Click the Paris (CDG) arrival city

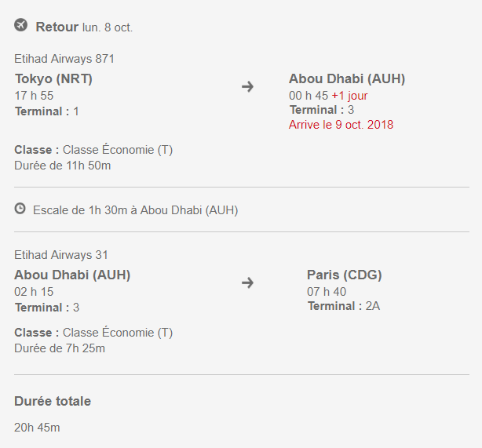tap(345, 275)
